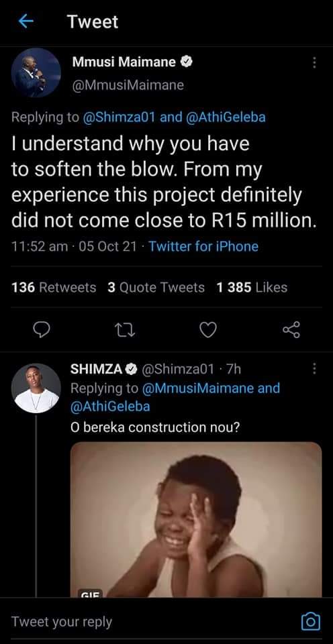View the 1 385 Likes list
333x644 pixels.
click(x=252, y=288)
